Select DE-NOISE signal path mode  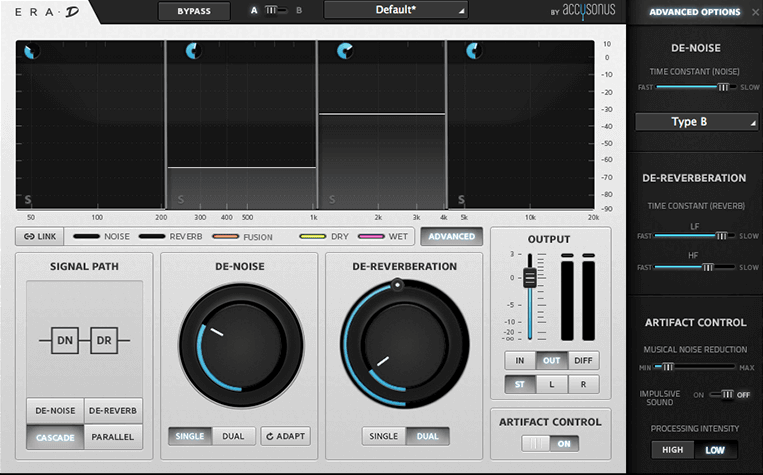pyautogui.click(x=55, y=411)
